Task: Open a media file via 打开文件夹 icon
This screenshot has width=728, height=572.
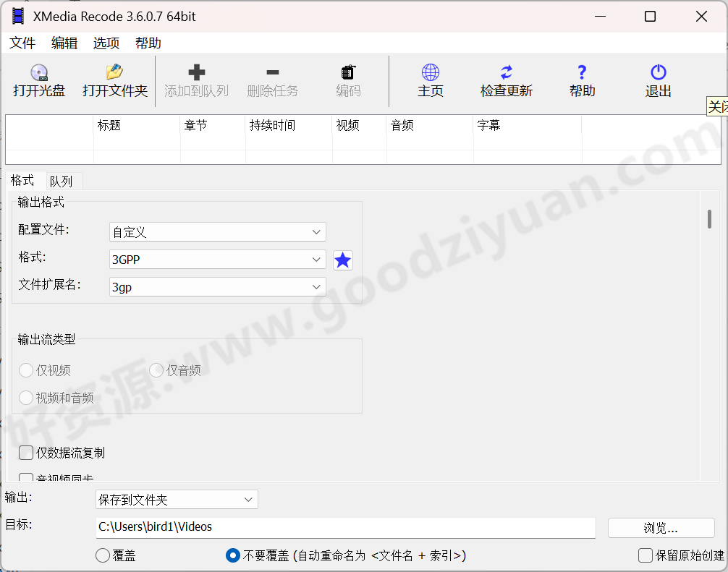Action: click(114, 80)
